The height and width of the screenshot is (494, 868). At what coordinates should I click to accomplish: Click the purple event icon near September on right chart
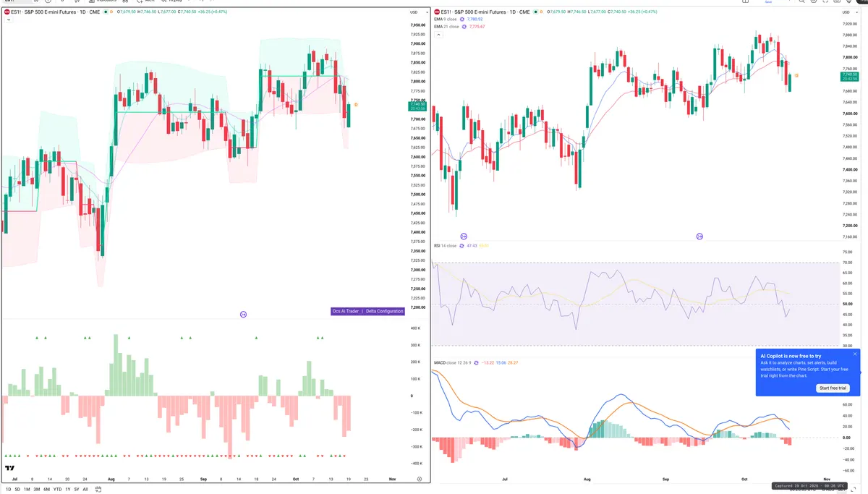pos(699,237)
